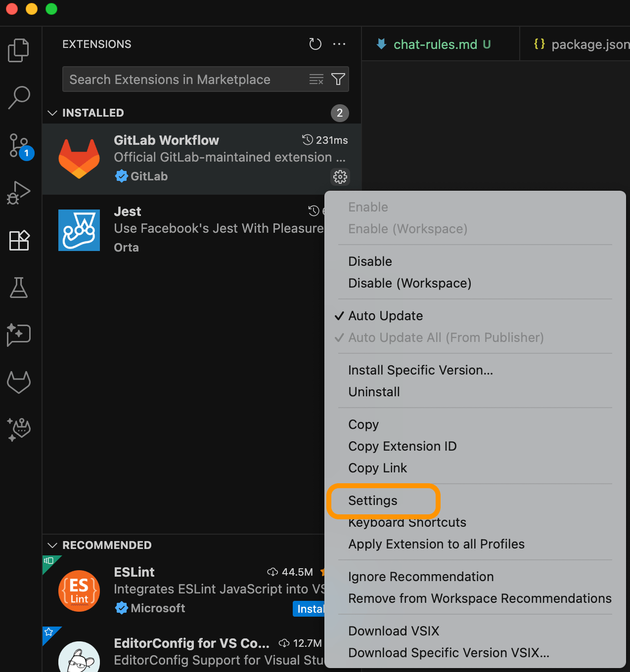Select the Extensions view icon
This screenshot has width=630, height=672.
[19, 240]
